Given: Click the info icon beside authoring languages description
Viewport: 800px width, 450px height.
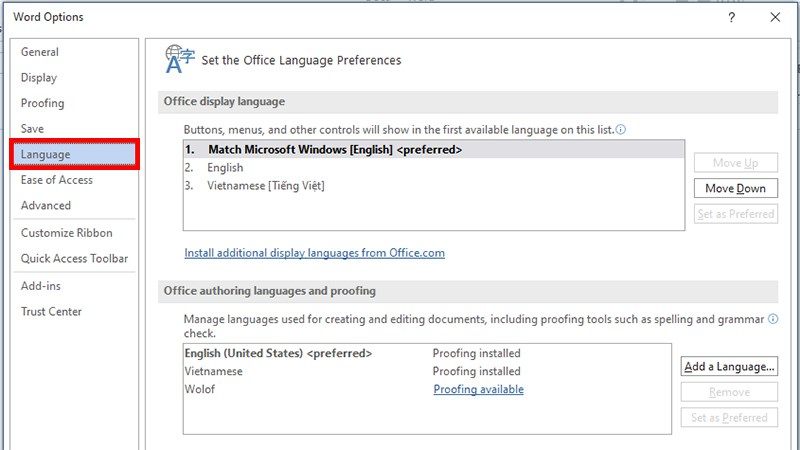Looking at the screenshot, I should [773, 319].
